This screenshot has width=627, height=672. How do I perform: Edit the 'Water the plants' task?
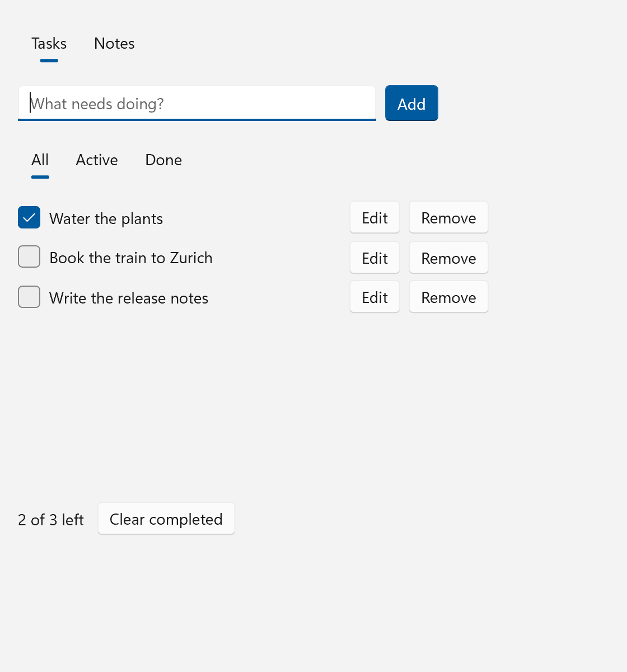pos(375,218)
